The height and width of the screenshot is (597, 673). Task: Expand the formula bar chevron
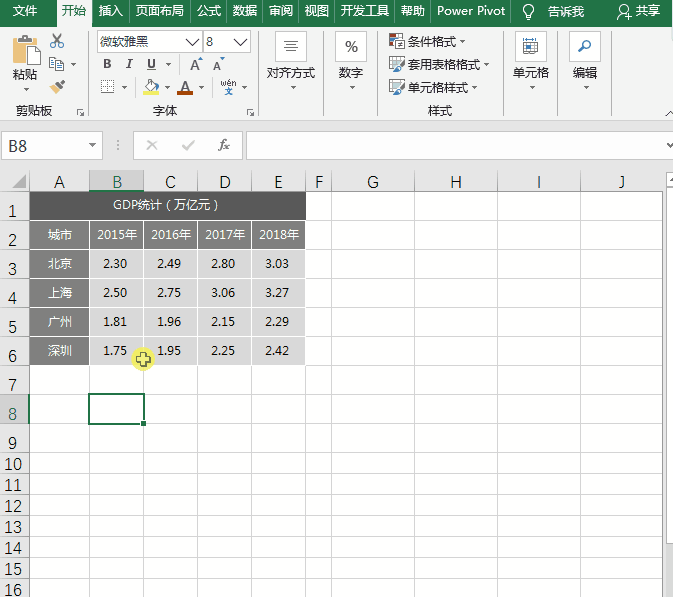click(x=669, y=145)
